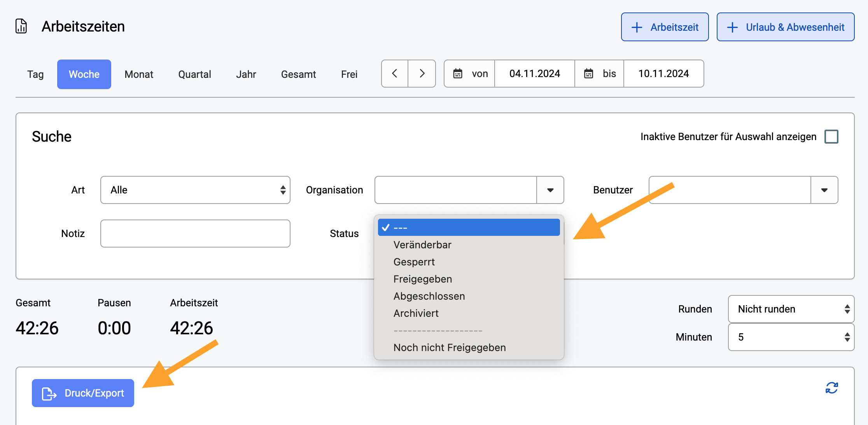Switch to the Quartal tab
The width and height of the screenshot is (868, 425).
point(194,74)
